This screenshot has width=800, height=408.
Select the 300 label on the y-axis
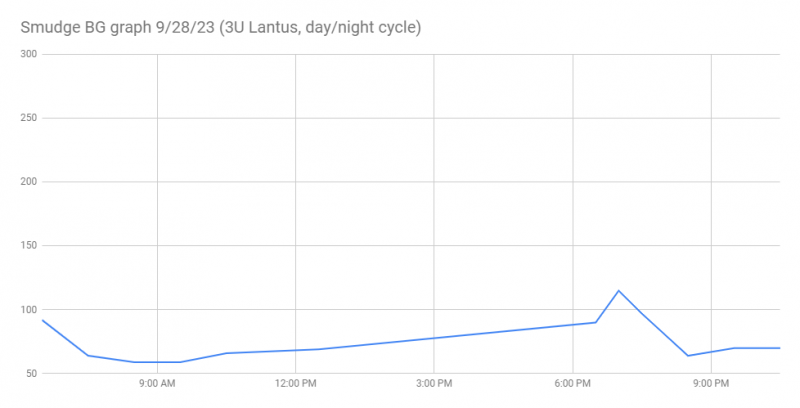[x=28, y=54]
